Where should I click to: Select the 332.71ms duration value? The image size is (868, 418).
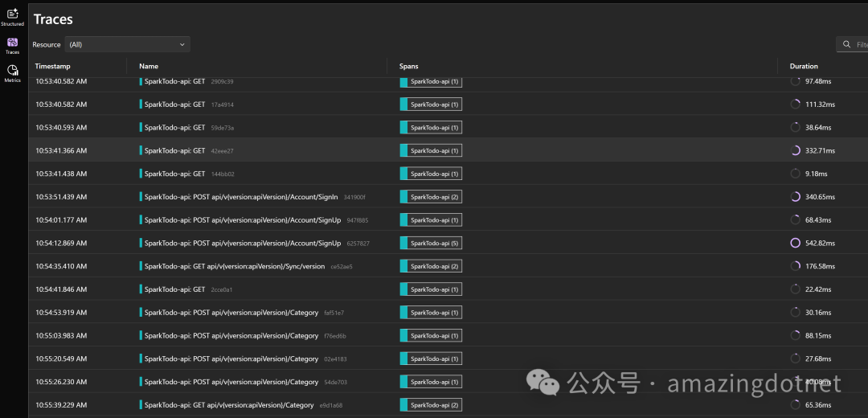(x=821, y=150)
